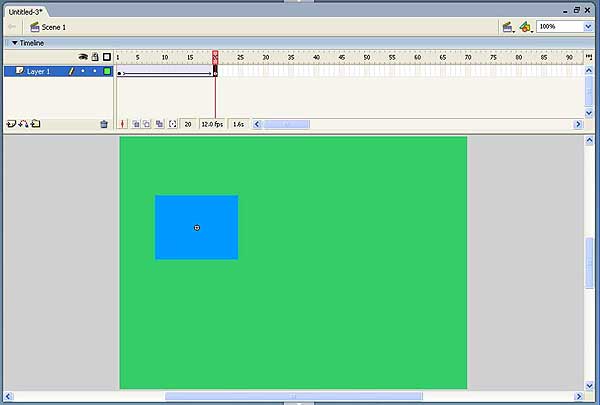Click the Center Frame button

pyautogui.click(x=124, y=124)
